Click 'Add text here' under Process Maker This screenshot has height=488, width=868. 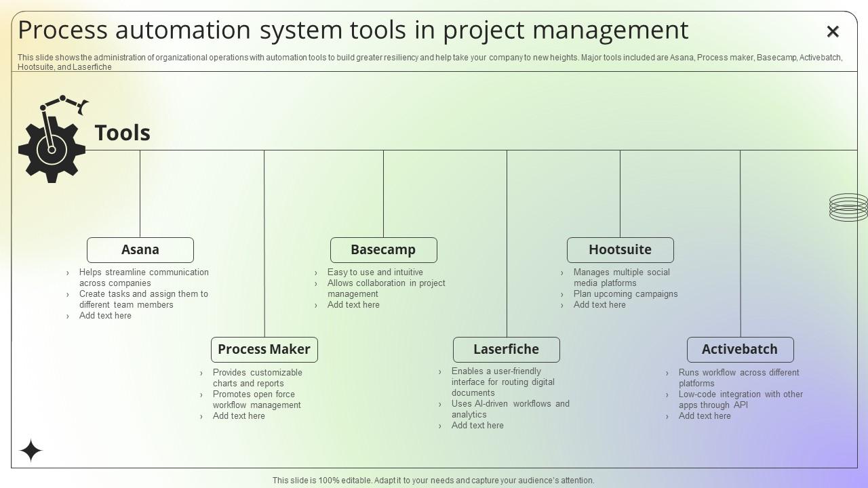point(239,416)
